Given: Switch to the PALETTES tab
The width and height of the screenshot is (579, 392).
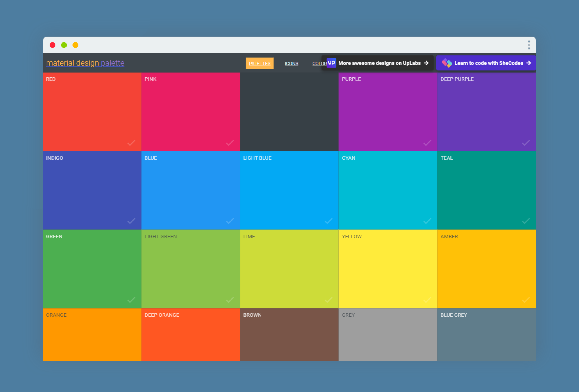Looking at the screenshot, I should [x=260, y=63].
